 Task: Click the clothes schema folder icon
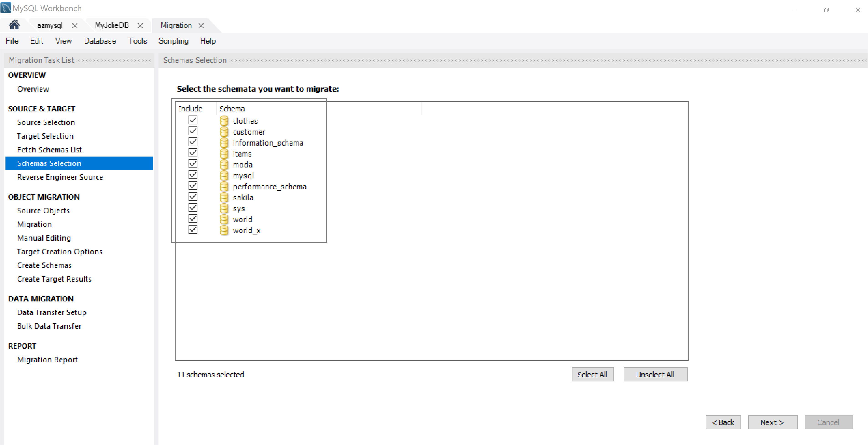[x=224, y=120]
